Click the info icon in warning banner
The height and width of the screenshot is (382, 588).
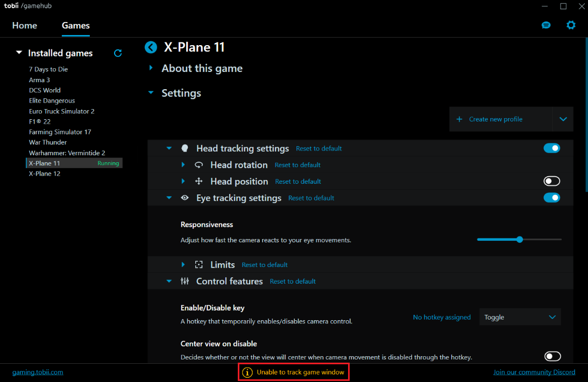pyautogui.click(x=247, y=372)
